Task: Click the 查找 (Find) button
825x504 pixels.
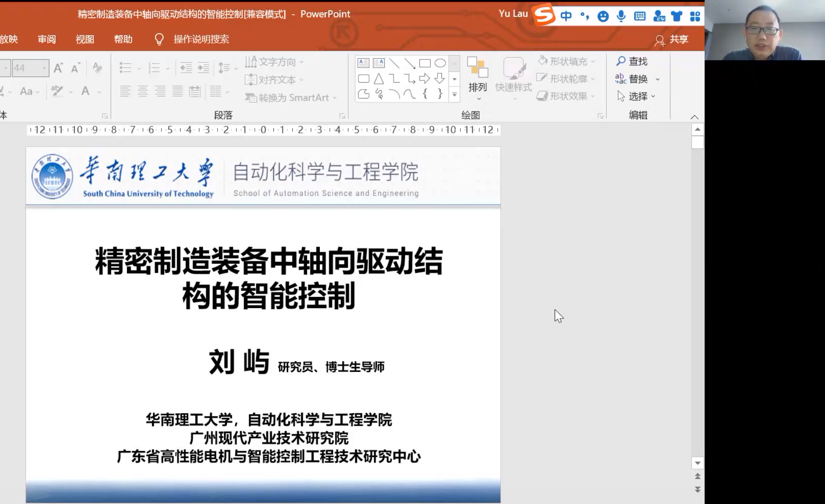Action: tap(632, 62)
